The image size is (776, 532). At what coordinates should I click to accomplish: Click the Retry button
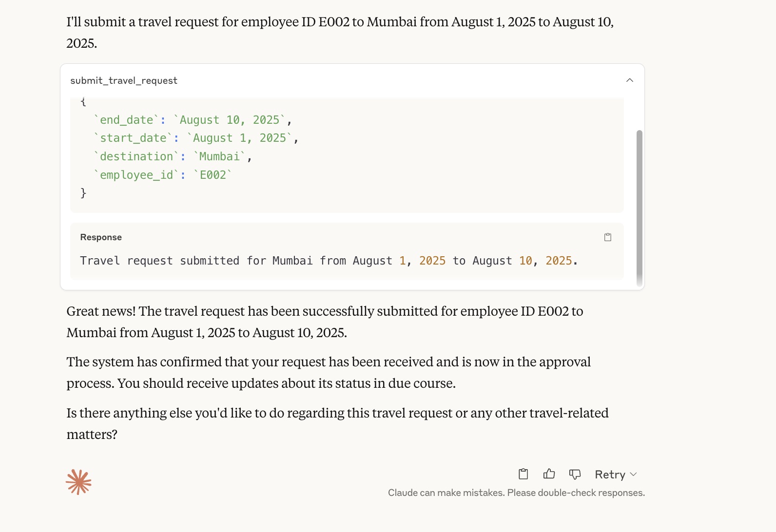pos(610,475)
